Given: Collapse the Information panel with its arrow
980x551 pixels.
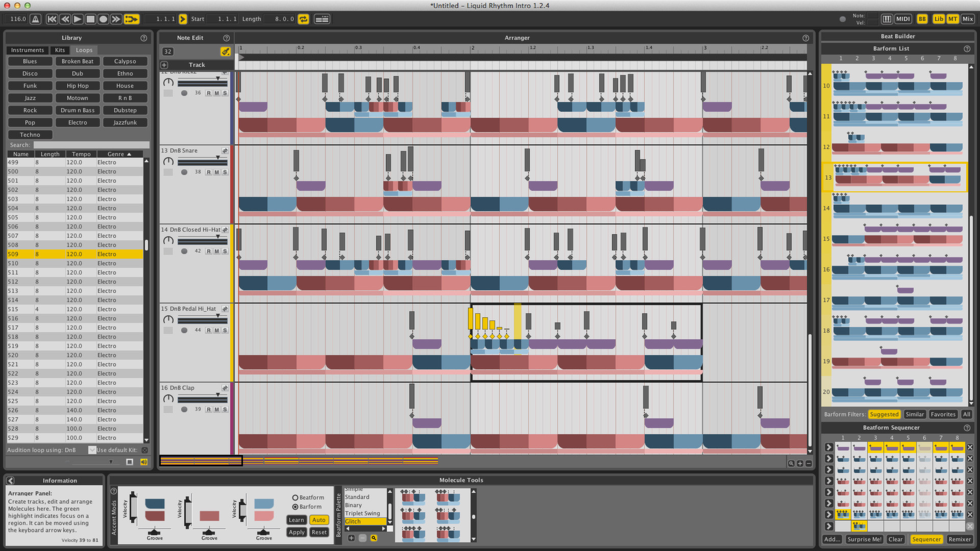Looking at the screenshot, I should click(10, 480).
